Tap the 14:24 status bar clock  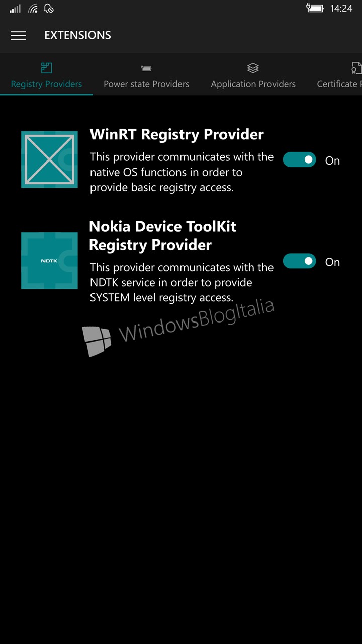[341, 9]
